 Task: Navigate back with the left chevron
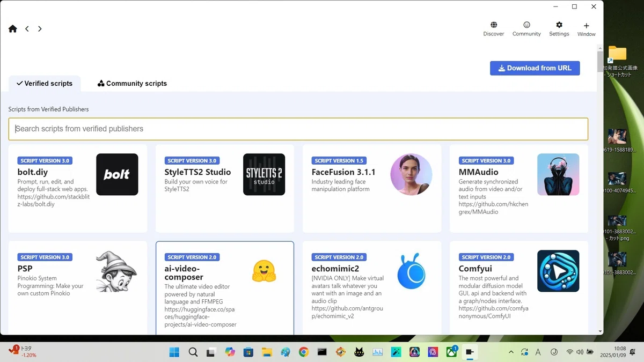coord(27,29)
